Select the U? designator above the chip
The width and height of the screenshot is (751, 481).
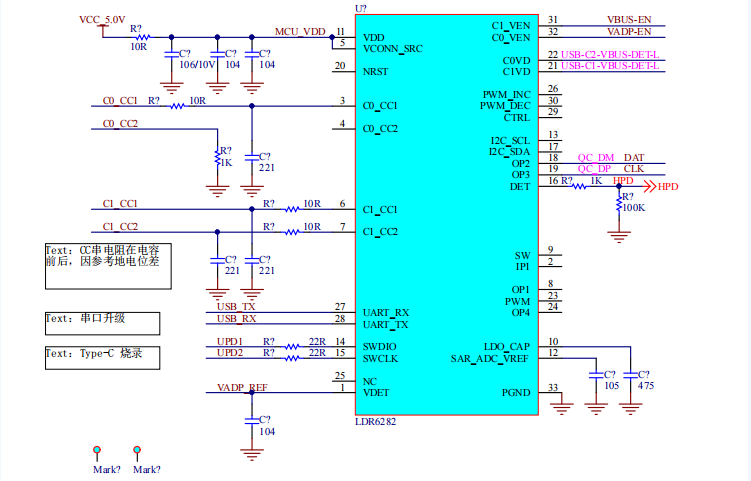[x=361, y=9]
